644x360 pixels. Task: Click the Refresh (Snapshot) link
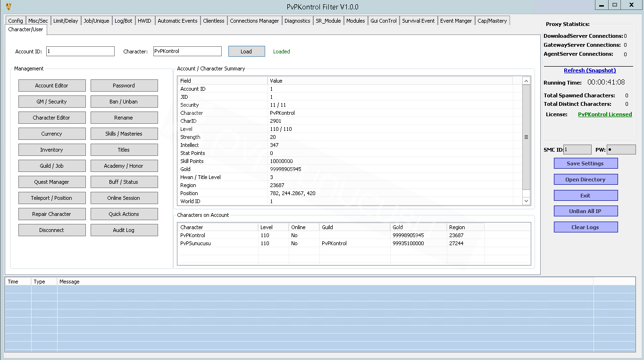590,70
